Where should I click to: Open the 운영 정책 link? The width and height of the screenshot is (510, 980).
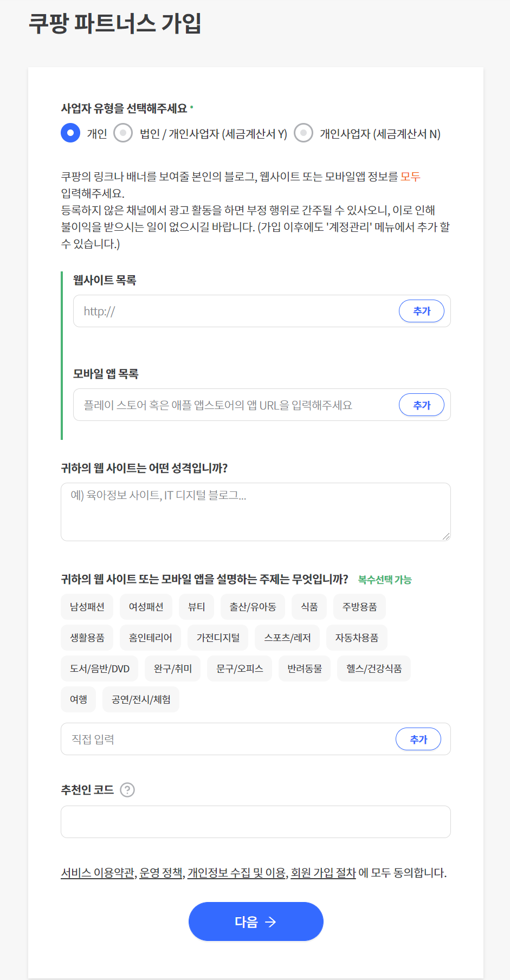tap(161, 873)
